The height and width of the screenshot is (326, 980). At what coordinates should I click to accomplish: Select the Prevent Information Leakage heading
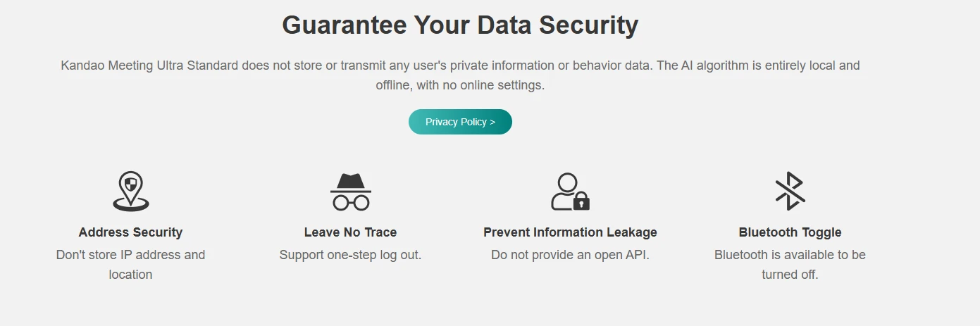[570, 232]
